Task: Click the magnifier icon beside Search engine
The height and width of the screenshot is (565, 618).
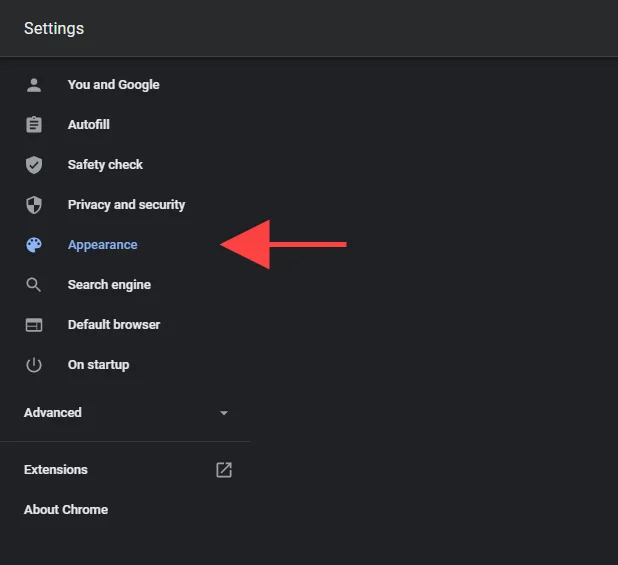Action: 34,285
